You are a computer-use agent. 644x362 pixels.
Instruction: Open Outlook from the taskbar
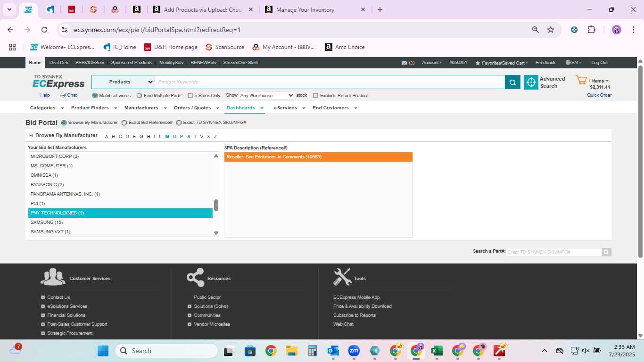[333, 351]
